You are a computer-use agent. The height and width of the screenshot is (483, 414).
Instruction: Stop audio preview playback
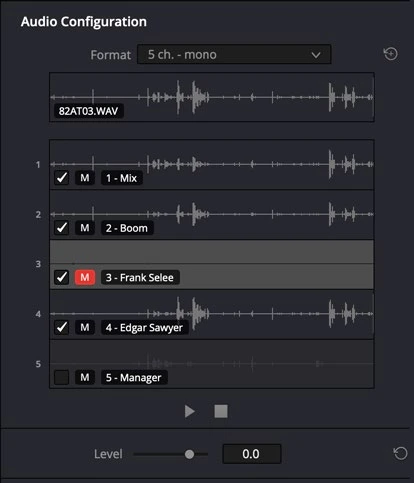tap(221, 411)
